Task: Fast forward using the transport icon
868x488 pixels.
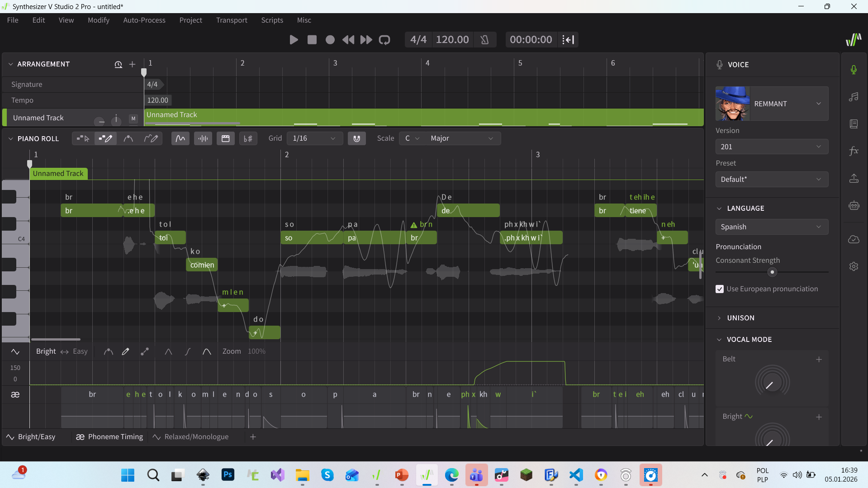Action: 366,40
